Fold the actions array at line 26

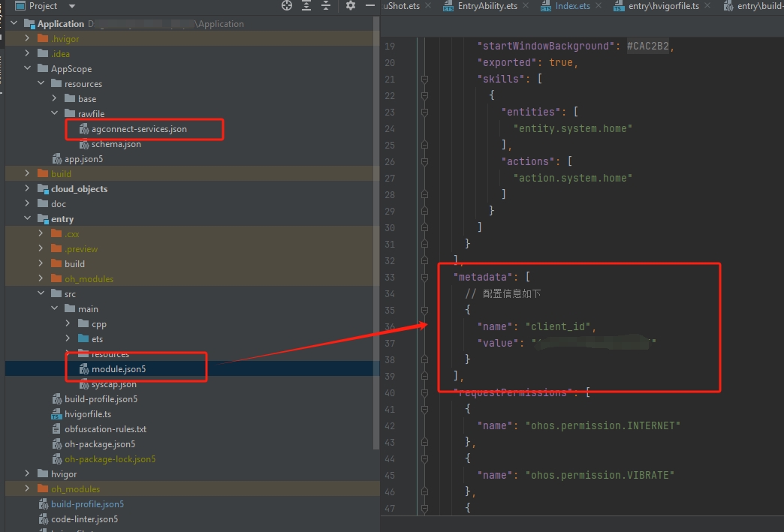pos(424,161)
